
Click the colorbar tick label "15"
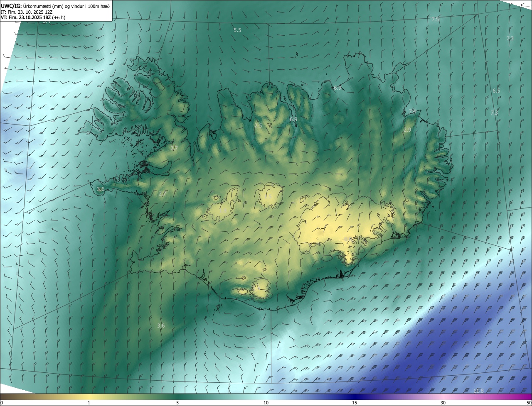coord(355,403)
